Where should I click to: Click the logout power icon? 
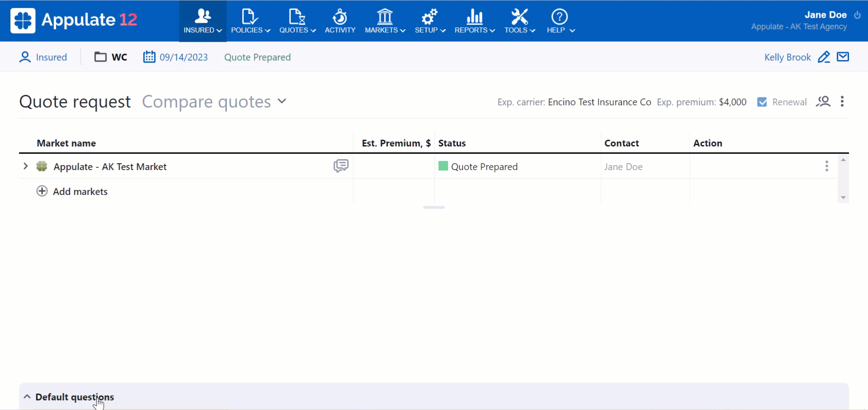pyautogui.click(x=857, y=15)
